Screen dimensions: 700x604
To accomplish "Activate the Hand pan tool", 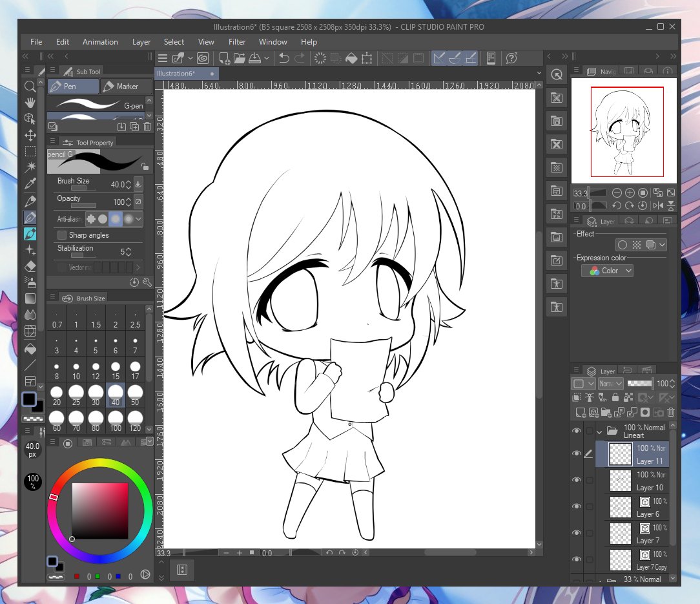I will 30,102.
